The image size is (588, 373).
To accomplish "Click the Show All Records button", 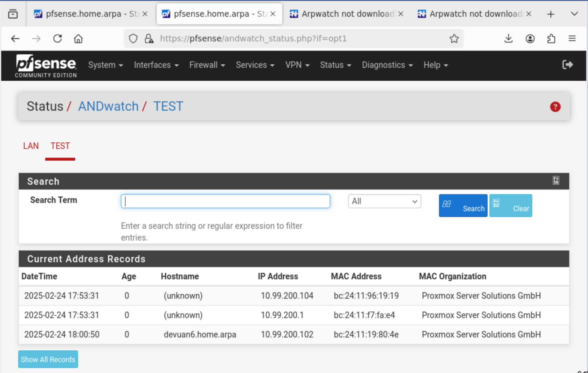I will (x=48, y=359).
